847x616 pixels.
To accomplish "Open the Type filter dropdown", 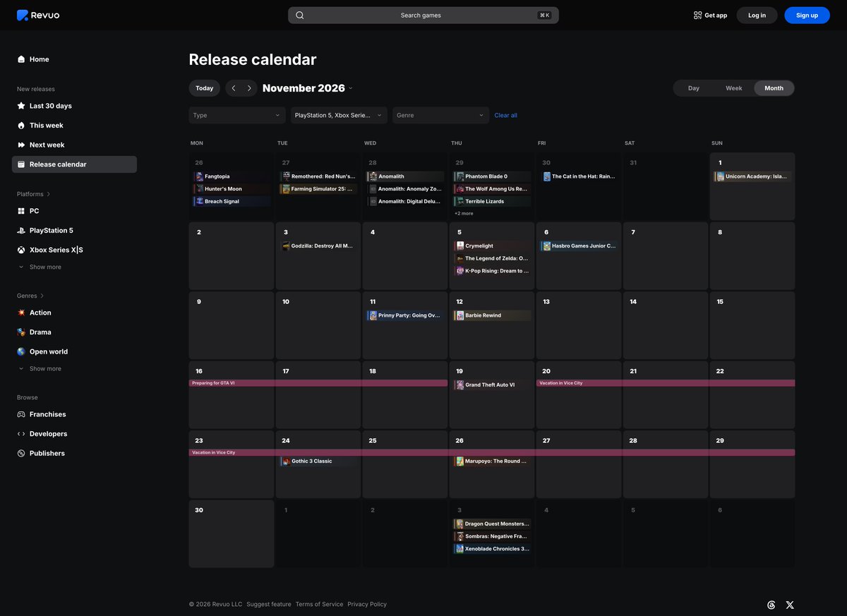I will coord(237,115).
